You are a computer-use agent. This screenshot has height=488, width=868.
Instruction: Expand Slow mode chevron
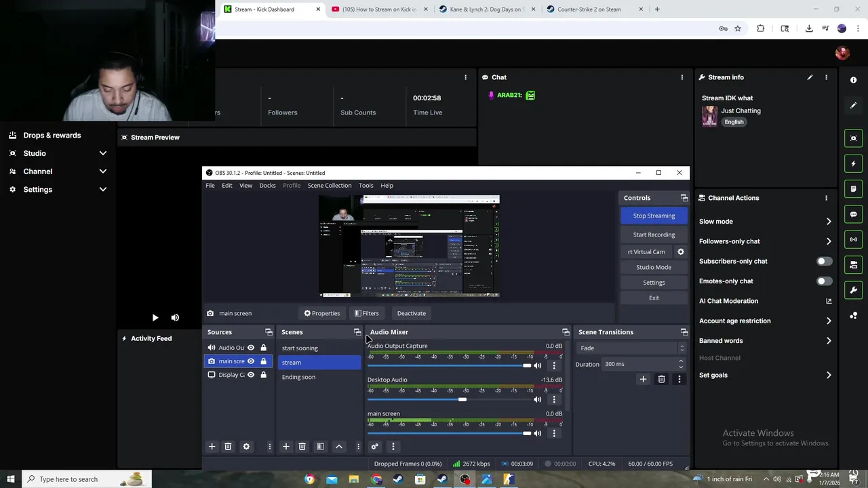(x=829, y=222)
